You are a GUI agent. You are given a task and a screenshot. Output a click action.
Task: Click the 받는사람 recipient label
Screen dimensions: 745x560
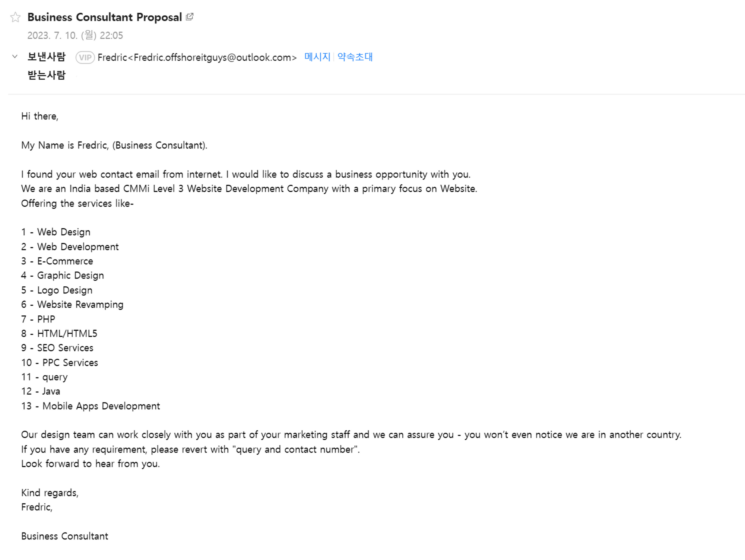[x=47, y=75]
